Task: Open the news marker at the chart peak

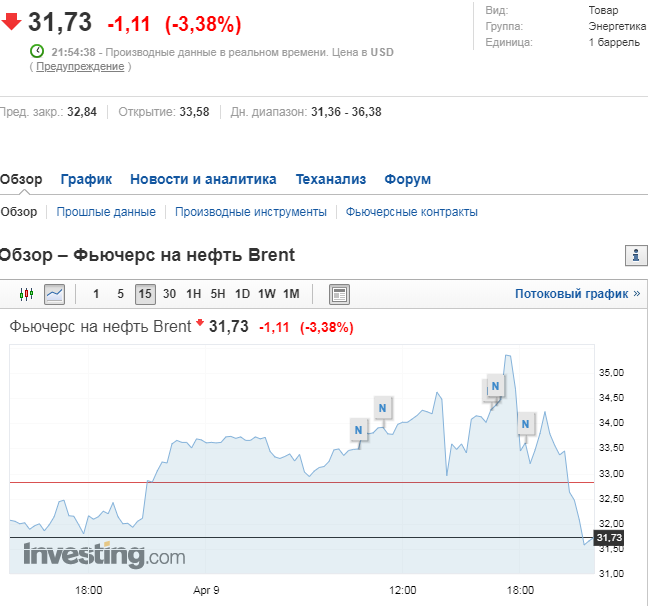Action: [x=494, y=386]
